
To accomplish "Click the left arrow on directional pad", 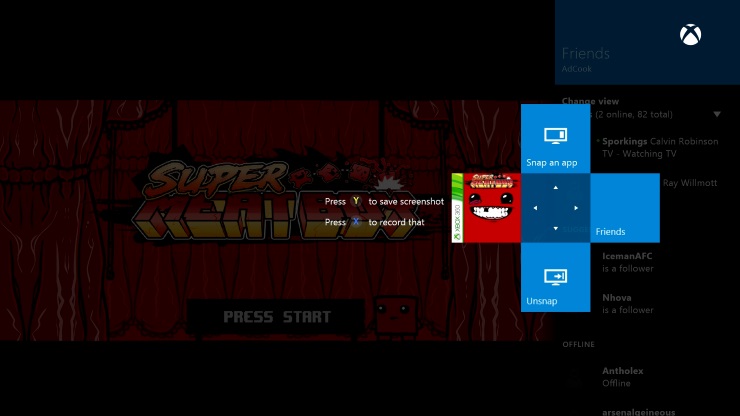I will tap(535, 208).
